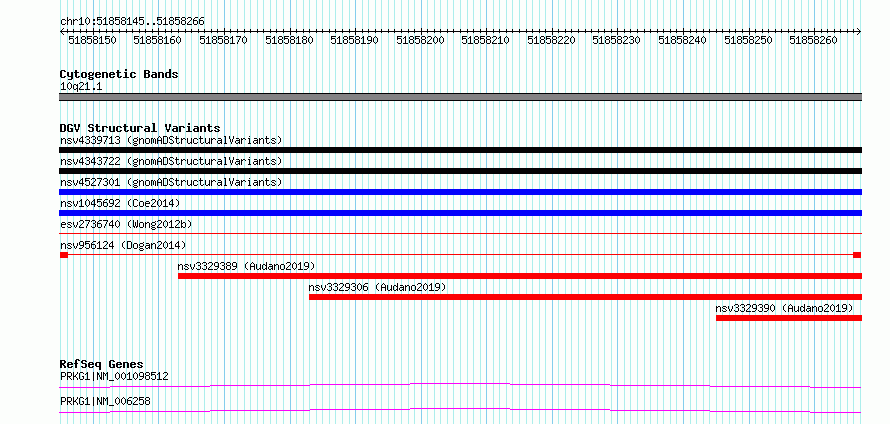Click ruler position 51858170

(224, 40)
